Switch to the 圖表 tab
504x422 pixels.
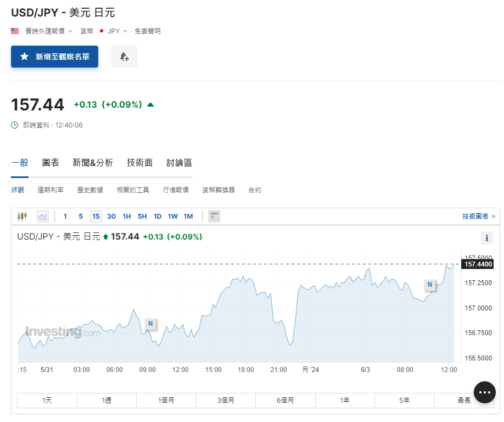coord(51,163)
